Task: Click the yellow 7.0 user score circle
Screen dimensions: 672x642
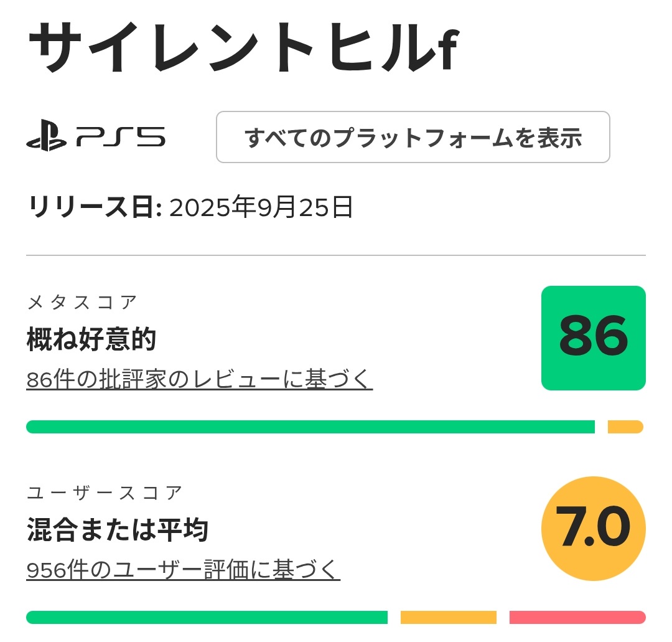Action: click(593, 529)
